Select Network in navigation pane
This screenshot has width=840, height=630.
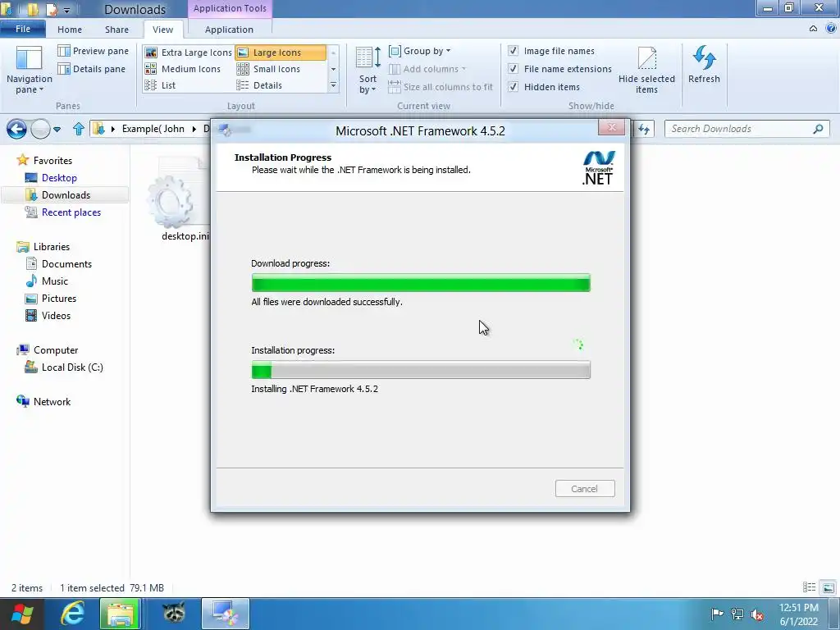52,401
